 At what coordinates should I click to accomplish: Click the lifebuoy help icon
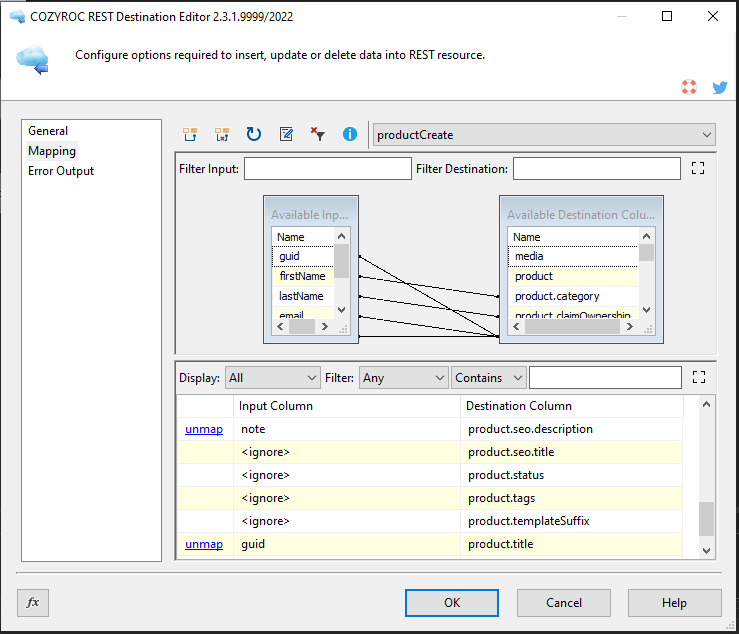click(689, 88)
